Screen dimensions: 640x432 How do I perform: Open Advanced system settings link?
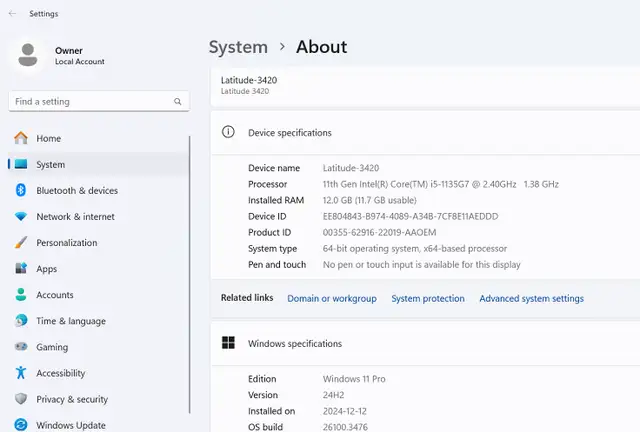pos(531,298)
